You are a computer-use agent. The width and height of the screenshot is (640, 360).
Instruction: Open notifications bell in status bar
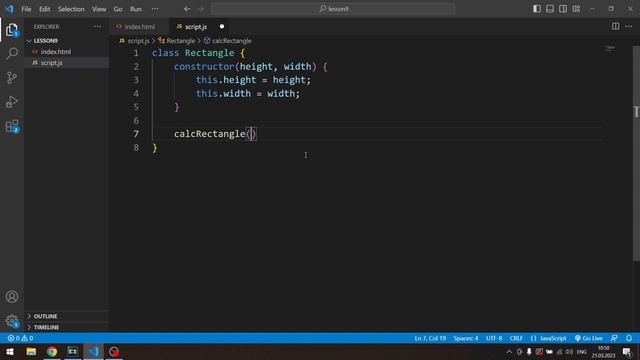point(629,338)
